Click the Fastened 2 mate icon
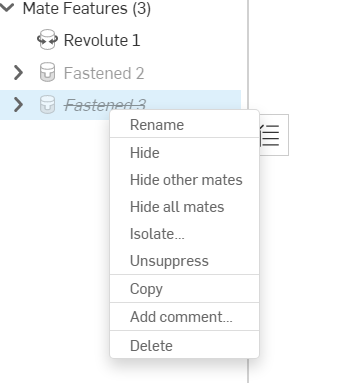364x383 pixels. pos(47,72)
